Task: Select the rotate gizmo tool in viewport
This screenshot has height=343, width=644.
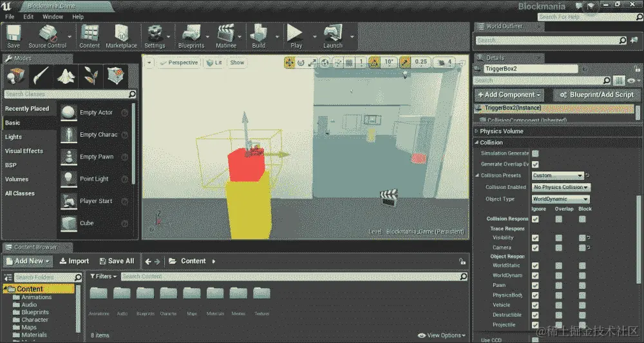Action: [301, 63]
